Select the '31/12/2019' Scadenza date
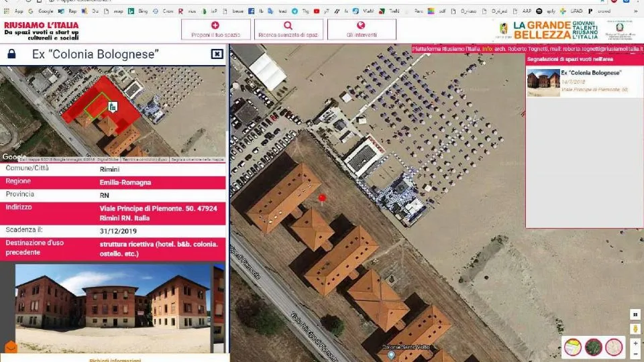The height and width of the screenshot is (362, 644). tap(118, 231)
